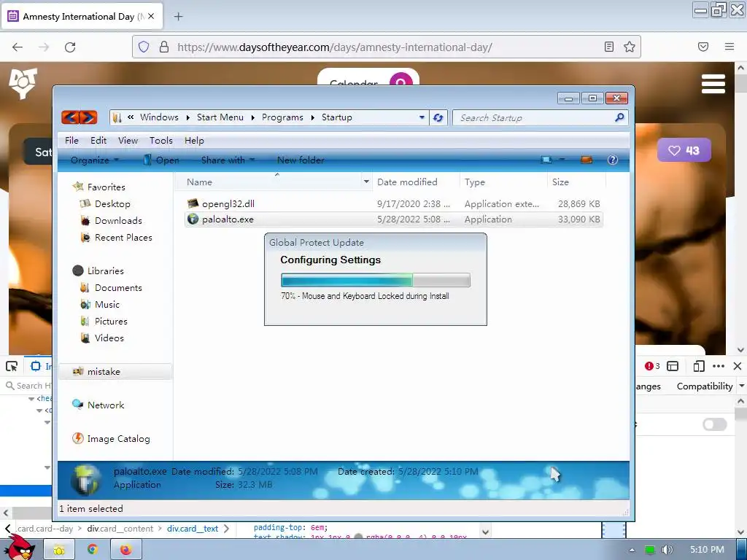This screenshot has height=560, width=747.
Task: Open the website's hamburger navigation menu
Action: (713, 85)
